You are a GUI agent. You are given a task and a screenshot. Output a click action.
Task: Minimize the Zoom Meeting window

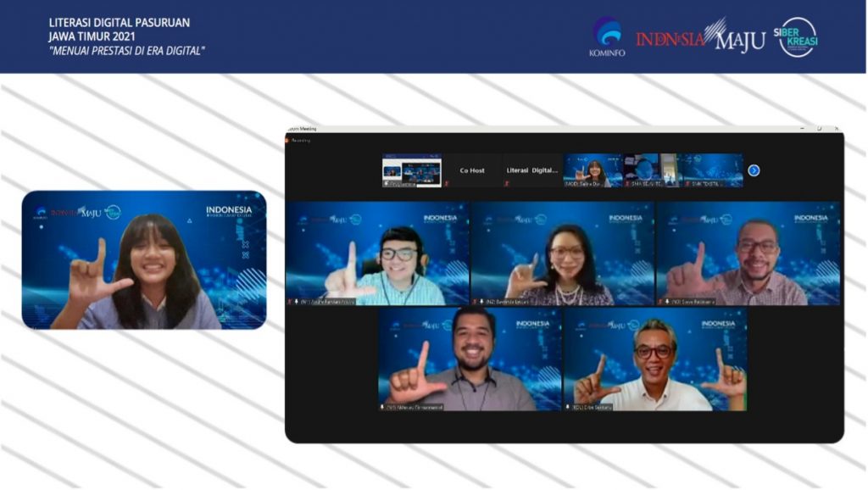(x=802, y=128)
